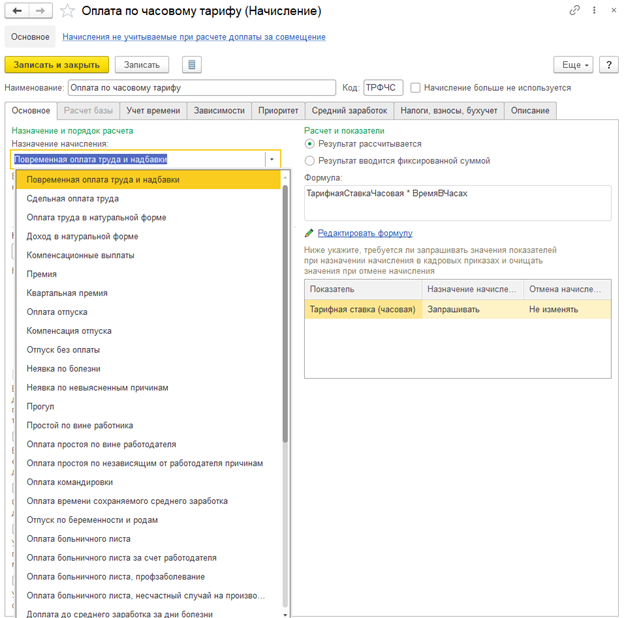Choose Оплата труда в натуральной форме

(148, 218)
